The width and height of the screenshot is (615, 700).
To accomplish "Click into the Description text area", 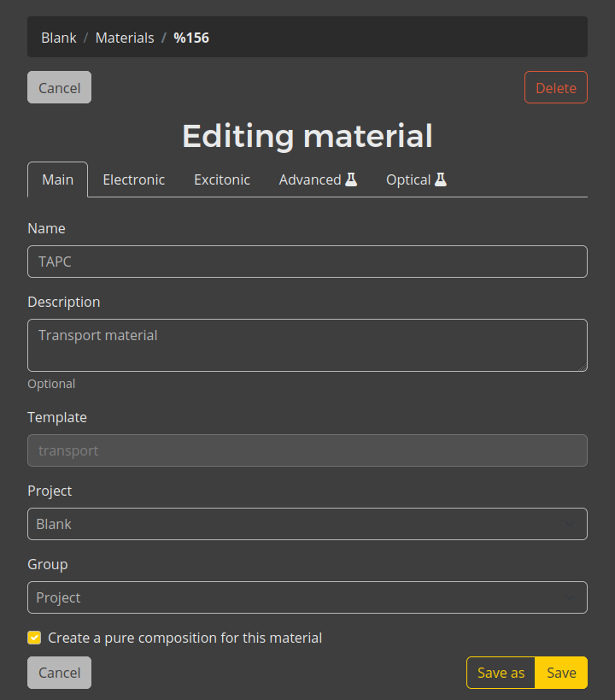I will (x=307, y=345).
